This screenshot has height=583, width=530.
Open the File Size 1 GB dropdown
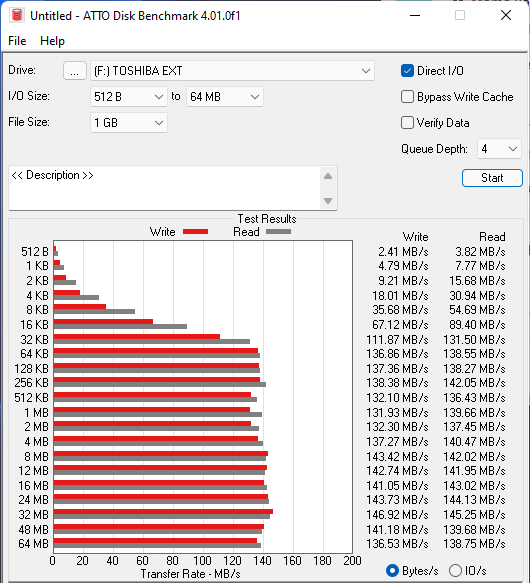pos(129,123)
